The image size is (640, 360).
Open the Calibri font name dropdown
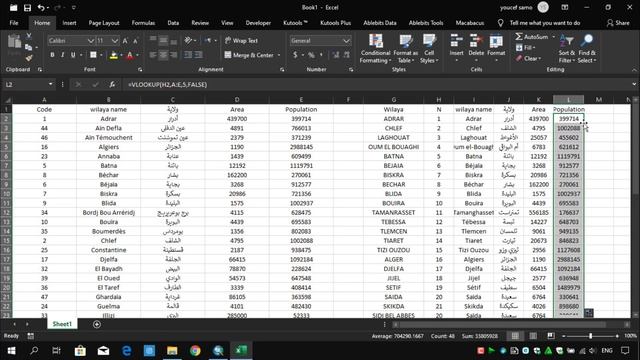point(91,41)
